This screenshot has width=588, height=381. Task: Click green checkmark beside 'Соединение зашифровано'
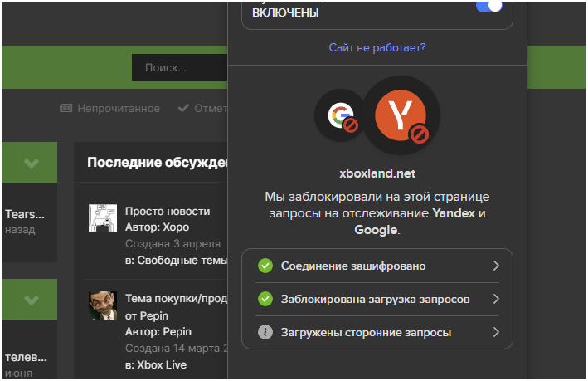(265, 266)
